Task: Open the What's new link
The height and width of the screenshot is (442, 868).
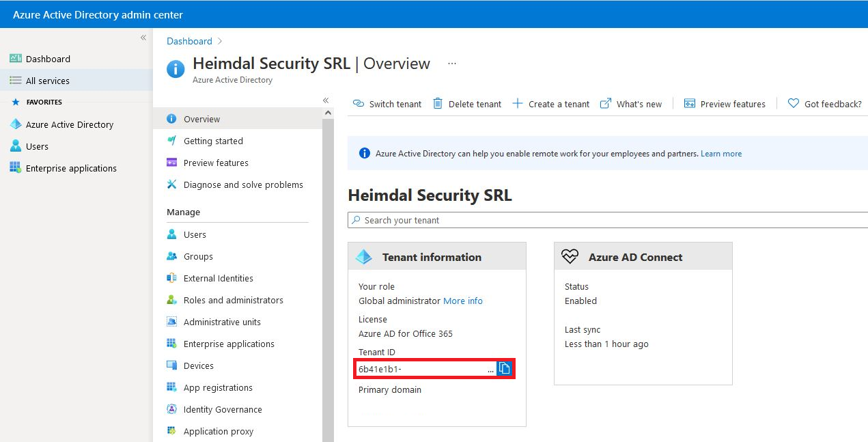Action: click(631, 104)
